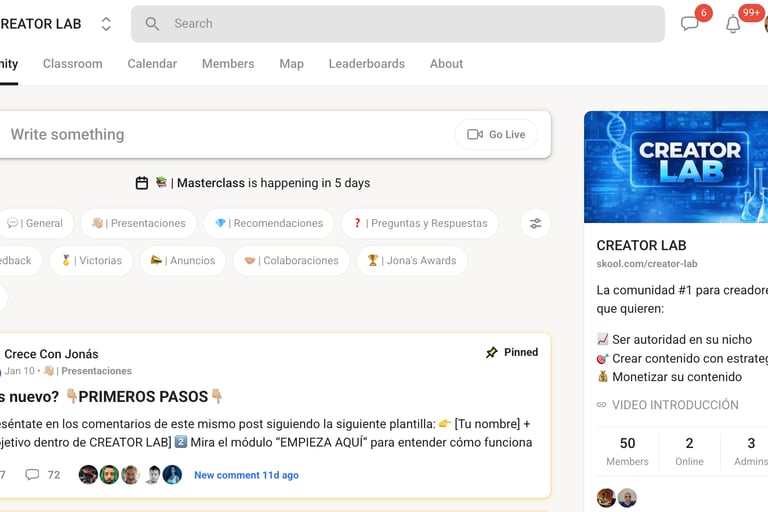Open the Members tab
Image resolution: width=768 pixels, height=512 pixels.
(228, 64)
